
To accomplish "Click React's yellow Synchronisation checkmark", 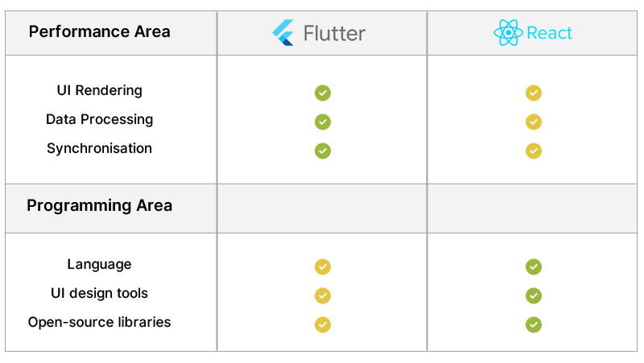I will point(534,151).
